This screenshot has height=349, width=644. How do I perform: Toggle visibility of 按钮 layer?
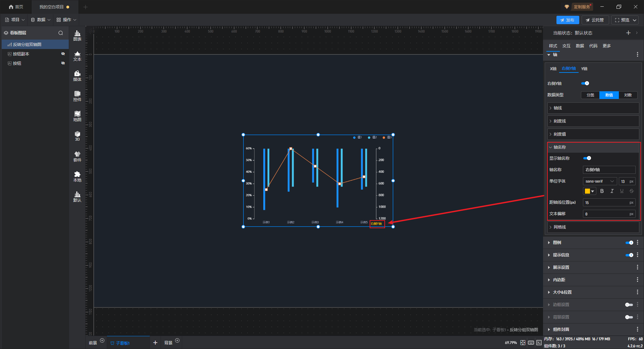point(63,63)
